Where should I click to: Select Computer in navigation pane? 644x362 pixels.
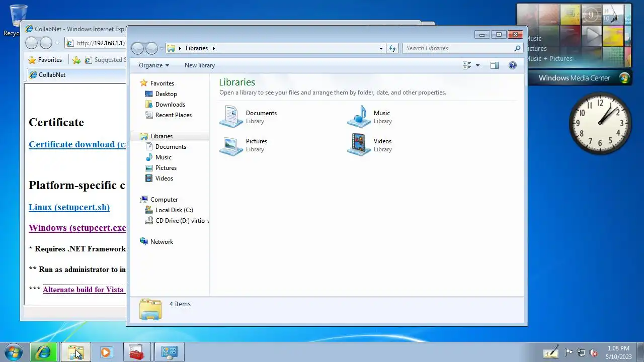(x=164, y=200)
